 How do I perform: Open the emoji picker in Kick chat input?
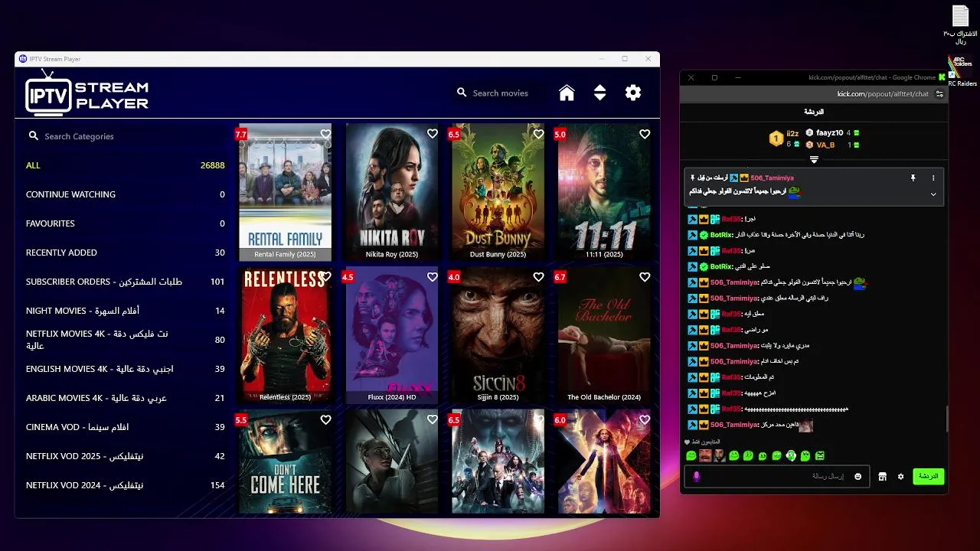[857, 477]
